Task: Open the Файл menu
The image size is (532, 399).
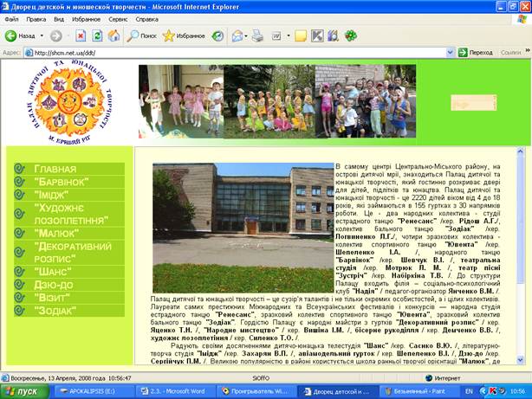Action: 11,19
